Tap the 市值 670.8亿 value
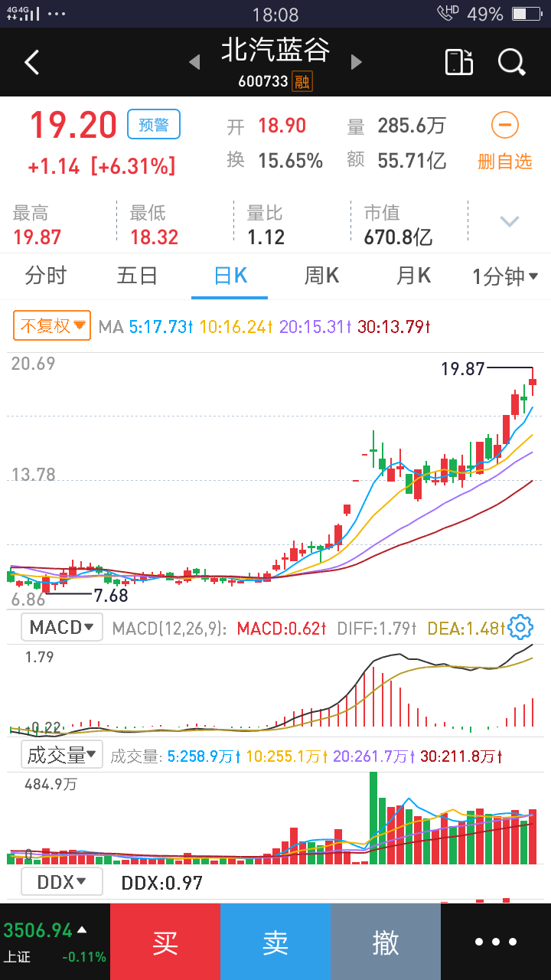 point(398,237)
